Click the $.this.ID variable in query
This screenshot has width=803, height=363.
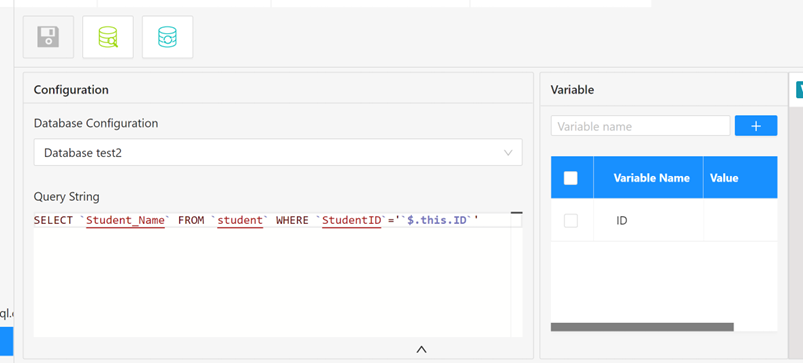click(437, 221)
